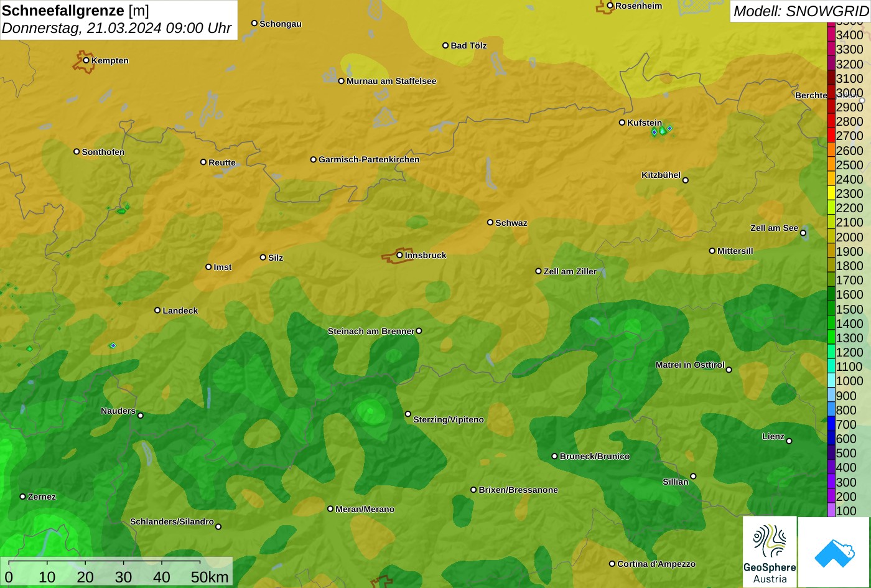The image size is (871, 588).
Task: Select the Garmisch-Partenkirchen label
Action: pos(369,159)
